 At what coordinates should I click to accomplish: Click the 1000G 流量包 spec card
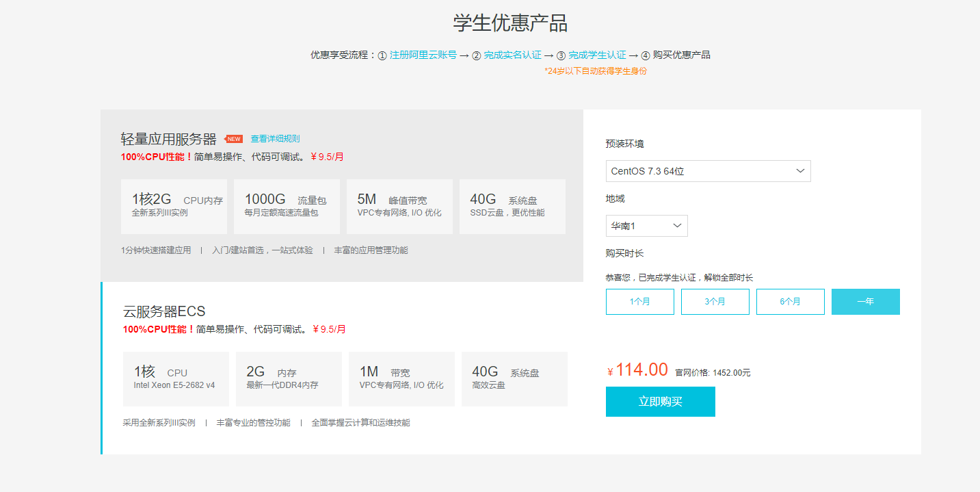(x=287, y=206)
